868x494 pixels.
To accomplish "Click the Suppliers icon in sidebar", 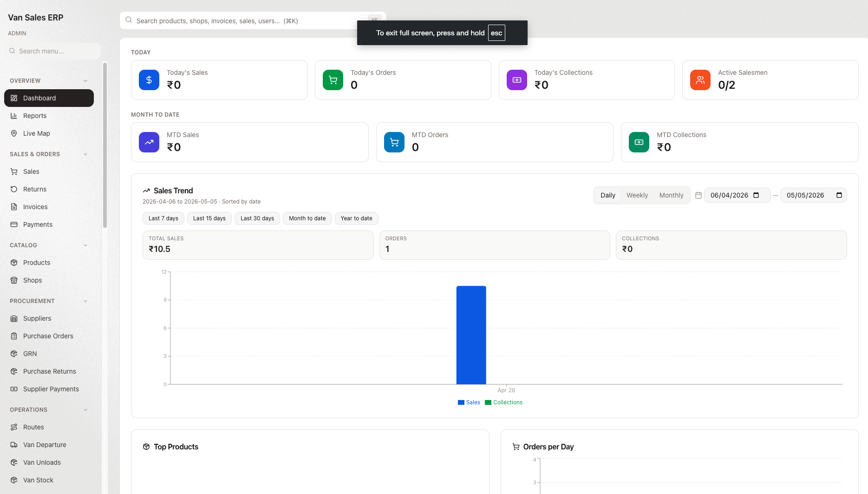I will pyautogui.click(x=14, y=318).
